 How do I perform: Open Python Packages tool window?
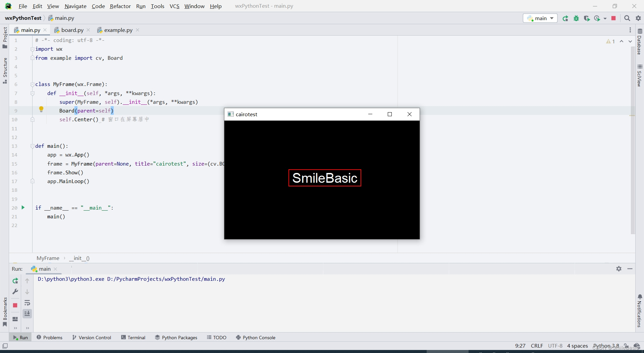[x=176, y=338]
